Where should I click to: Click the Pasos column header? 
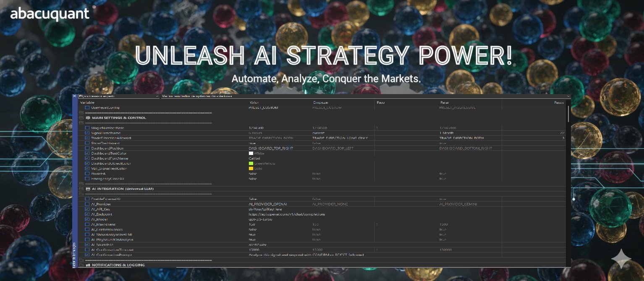click(x=559, y=102)
